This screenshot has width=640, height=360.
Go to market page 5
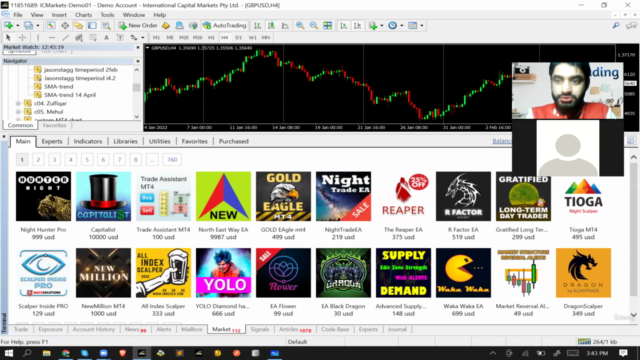pyautogui.click(x=87, y=160)
